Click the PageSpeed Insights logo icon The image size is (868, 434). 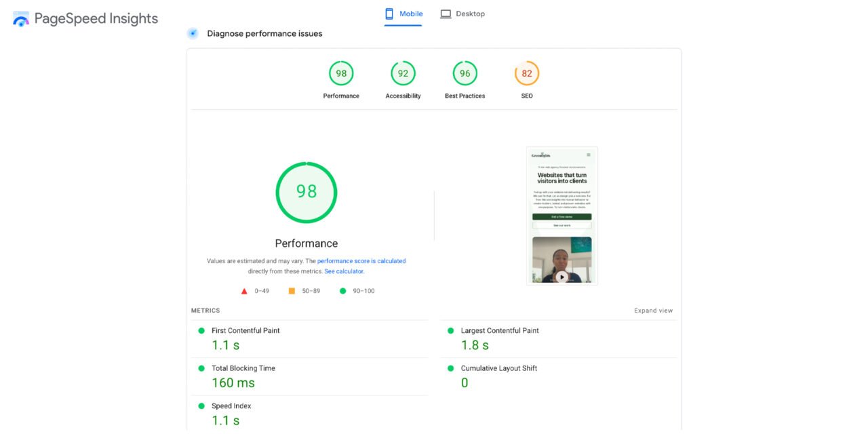click(20, 18)
